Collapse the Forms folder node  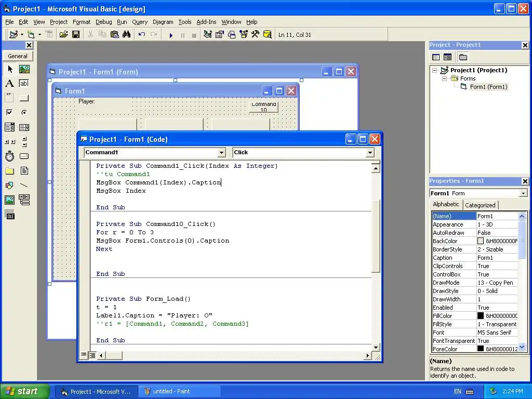(444, 79)
